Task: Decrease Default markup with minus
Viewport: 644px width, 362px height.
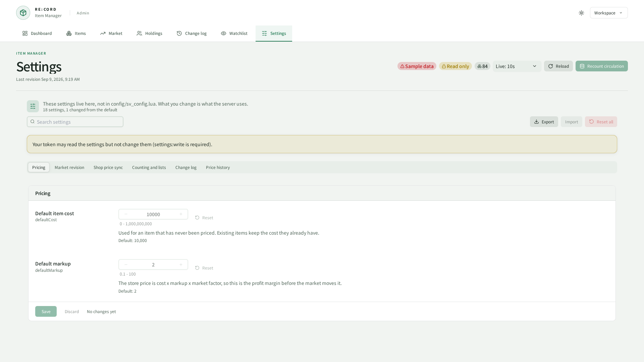Action: click(x=126, y=264)
